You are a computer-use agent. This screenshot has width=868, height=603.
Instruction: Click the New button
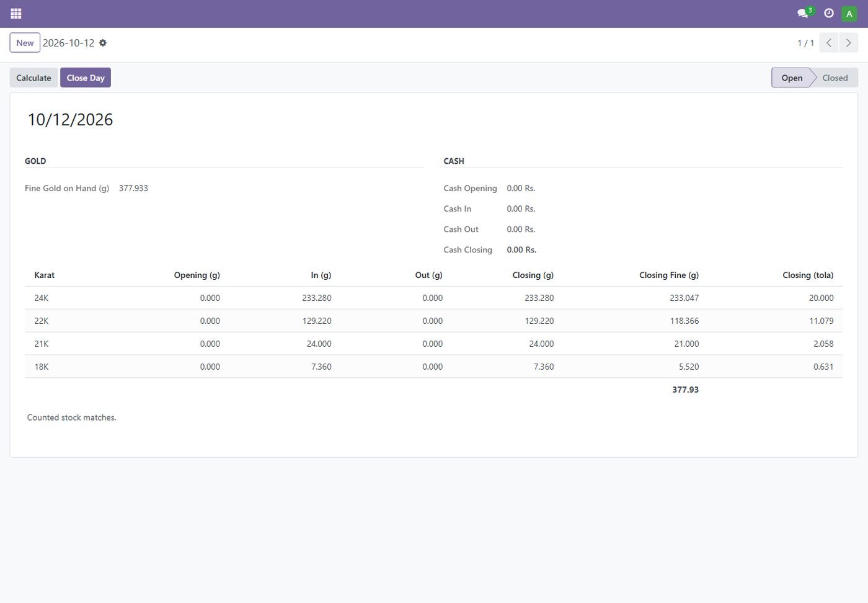(x=25, y=43)
